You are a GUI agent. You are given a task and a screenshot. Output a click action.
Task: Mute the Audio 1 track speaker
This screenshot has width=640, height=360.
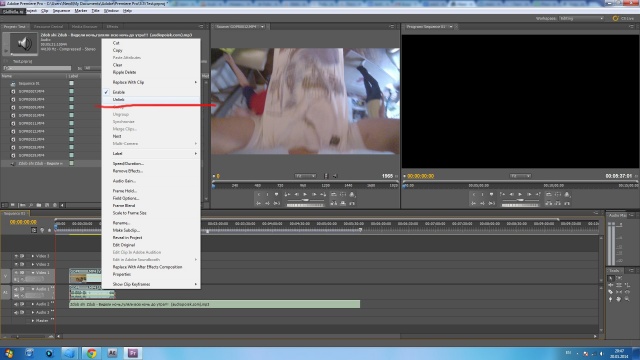coord(16,289)
